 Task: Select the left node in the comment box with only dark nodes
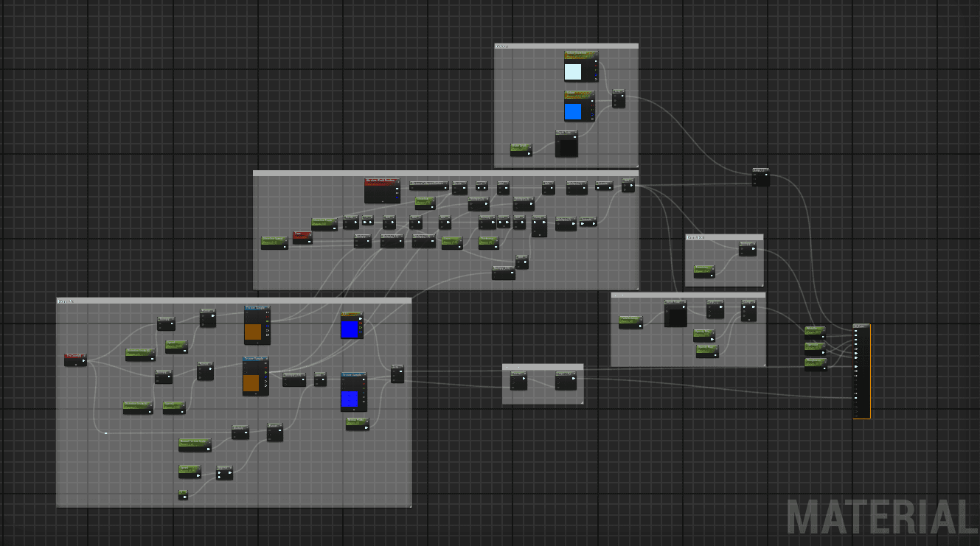519,380
